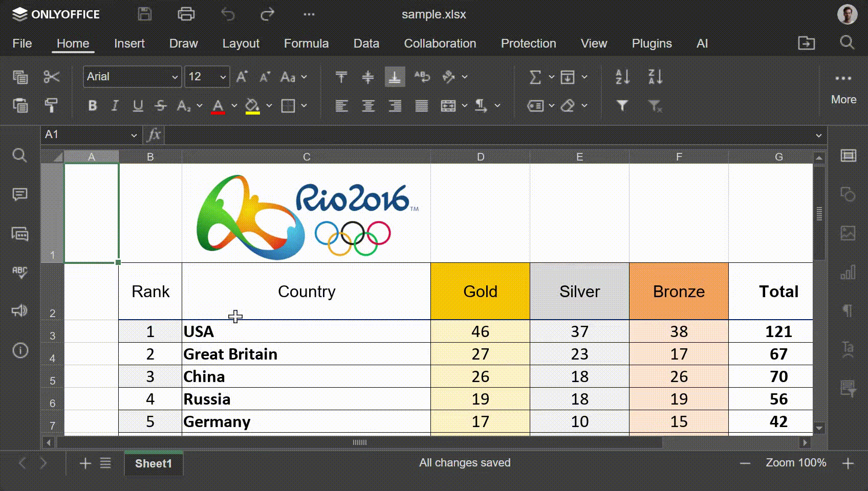The width and height of the screenshot is (868, 491).
Task: Click the Print icon
Action: (186, 14)
